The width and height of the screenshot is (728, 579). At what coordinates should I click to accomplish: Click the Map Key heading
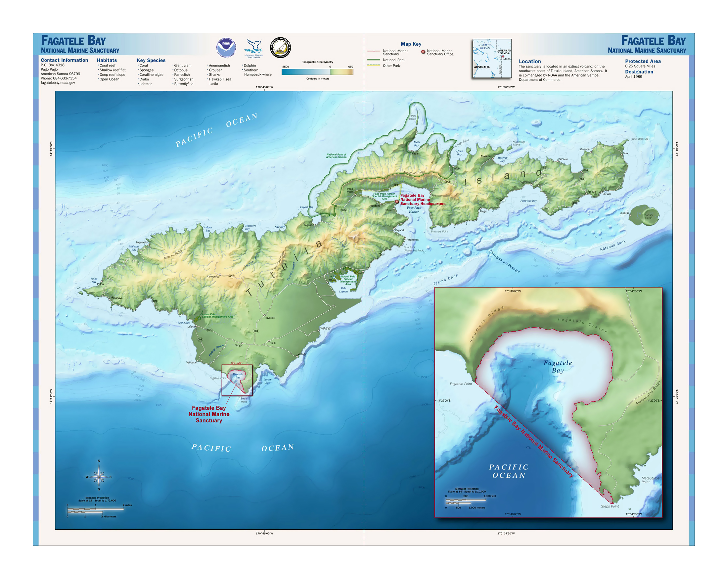(411, 44)
